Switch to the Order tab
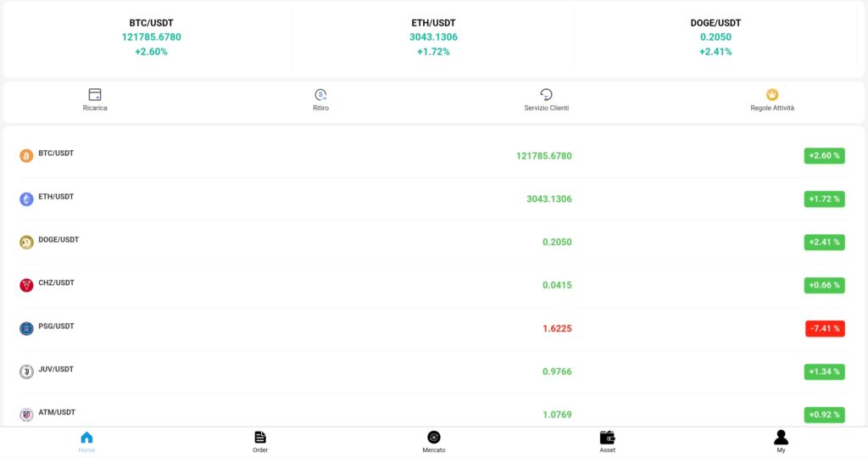Screen dimensions: 868x458 tap(260, 441)
